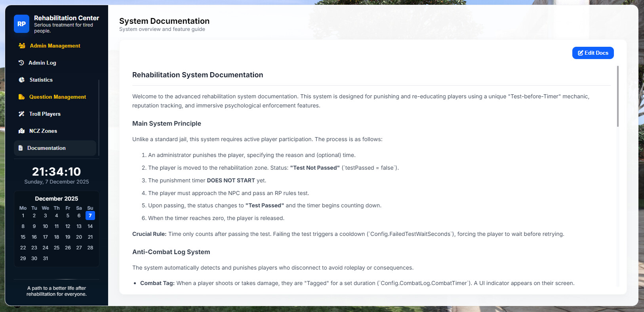644x312 pixels.
Task: Go to the Statistics section
Action: tap(41, 80)
